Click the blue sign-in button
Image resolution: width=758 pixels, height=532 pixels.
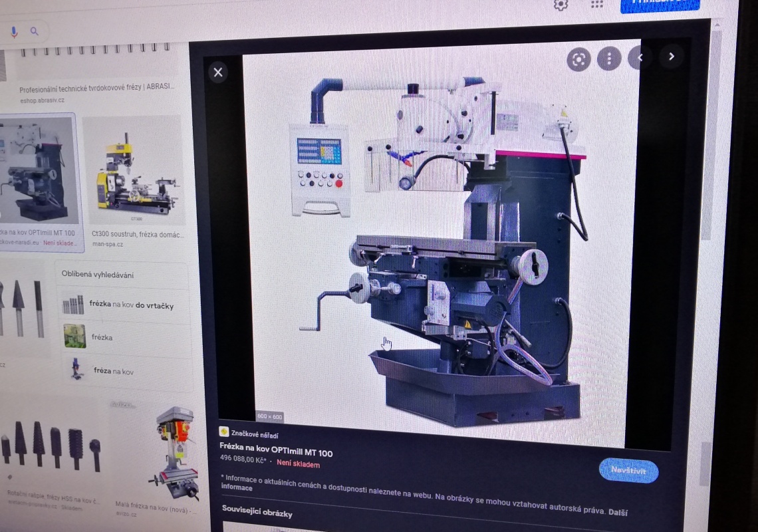coord(660,5)
